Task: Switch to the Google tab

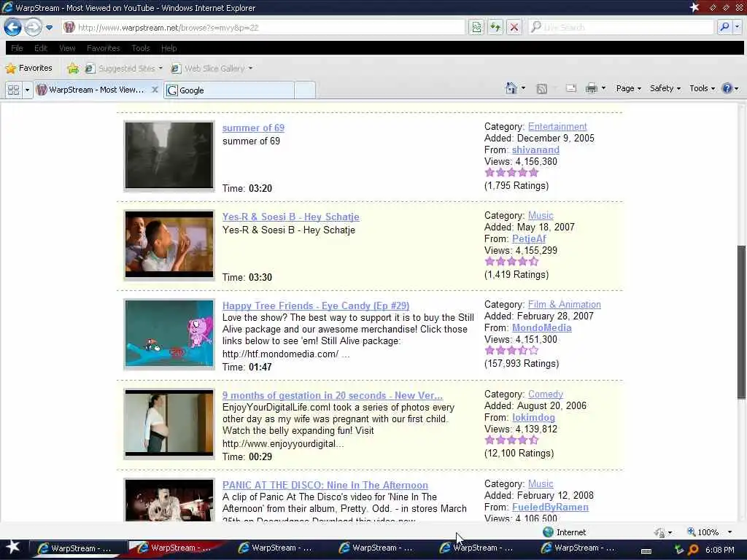Action: click(228, 90)
